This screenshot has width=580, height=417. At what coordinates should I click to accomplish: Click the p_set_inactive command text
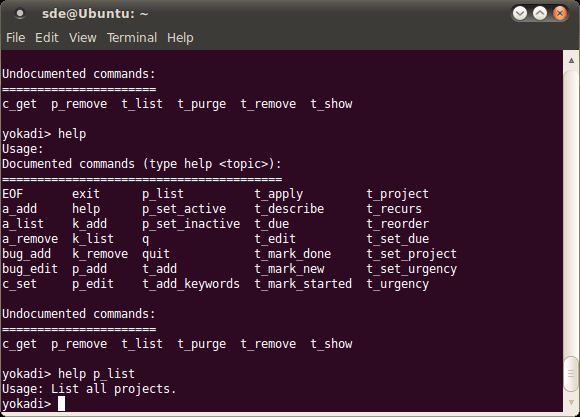(191, 224)
